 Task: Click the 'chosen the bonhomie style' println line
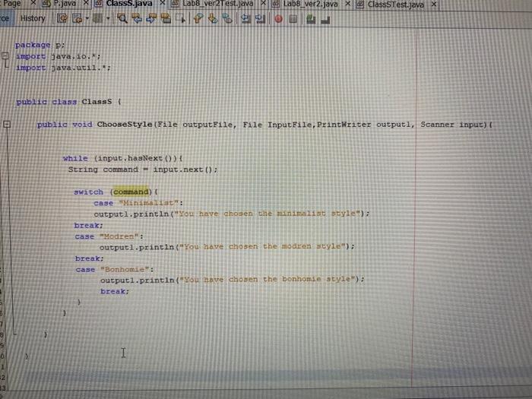(x=232, y=280)
